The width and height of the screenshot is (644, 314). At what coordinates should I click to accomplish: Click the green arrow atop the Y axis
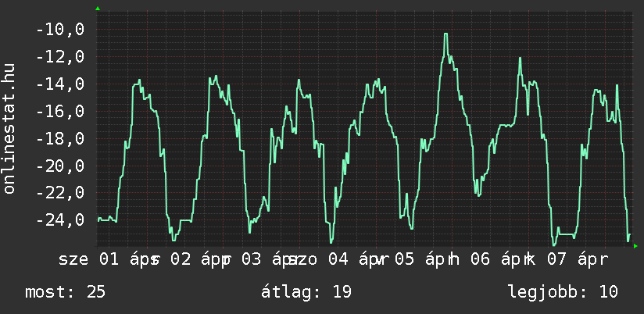[x=97, y=9]
